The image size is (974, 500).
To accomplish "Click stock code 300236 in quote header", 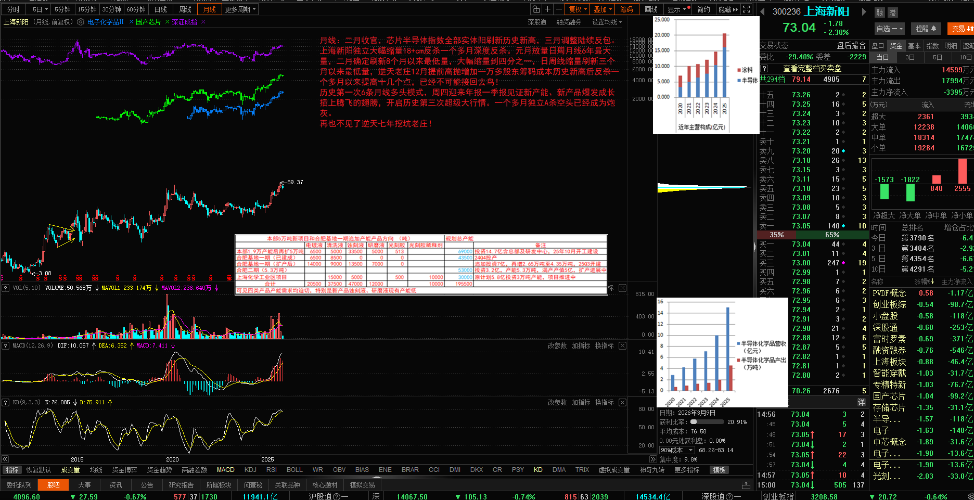I will [786, 12].
